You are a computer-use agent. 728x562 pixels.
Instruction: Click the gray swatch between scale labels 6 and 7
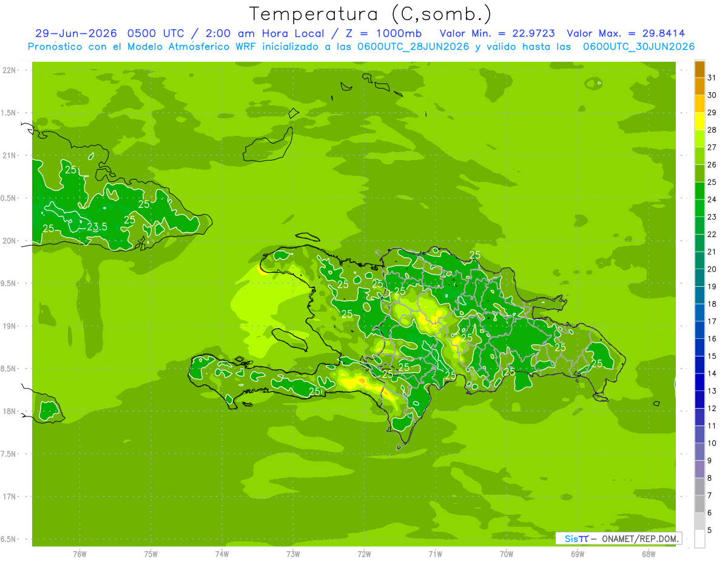699,504
